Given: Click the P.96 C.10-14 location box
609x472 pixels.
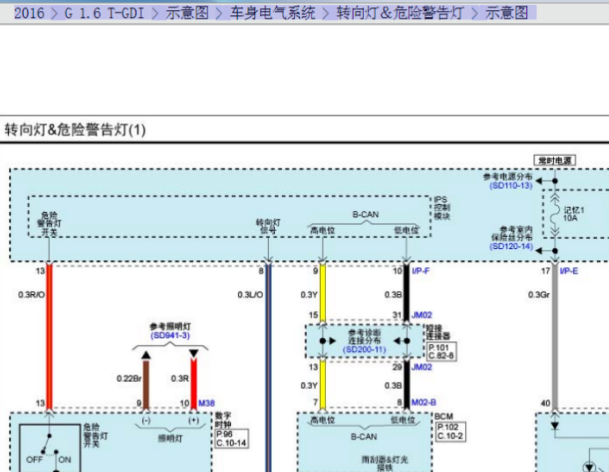Looking at the screenshot, I should click(231, 438).
